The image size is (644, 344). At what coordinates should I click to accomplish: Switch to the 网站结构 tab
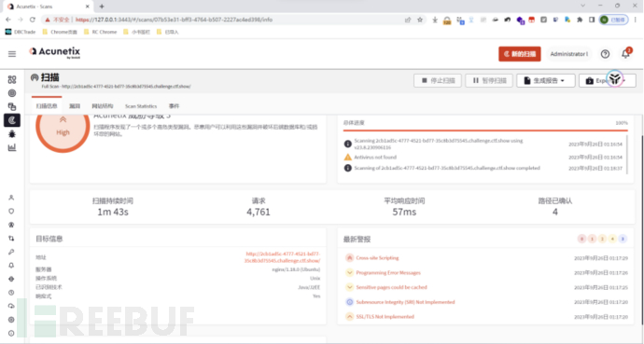(103, 105)
